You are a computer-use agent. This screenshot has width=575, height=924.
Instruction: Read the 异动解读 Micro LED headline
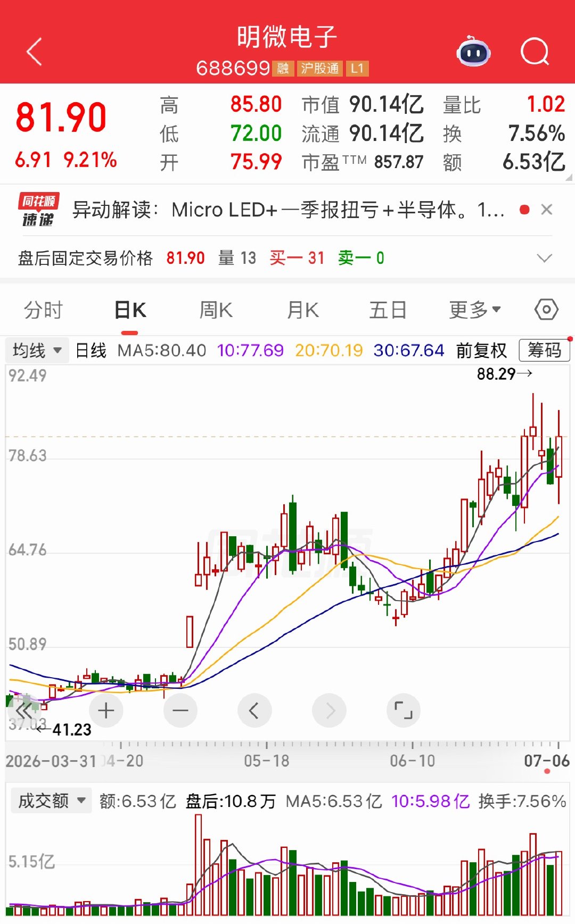pos(288,210)
